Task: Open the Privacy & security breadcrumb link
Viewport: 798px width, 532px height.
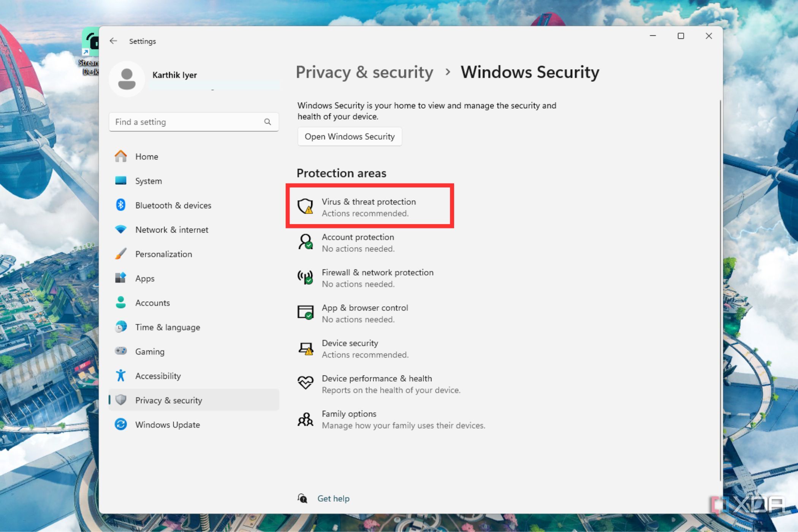Action: (364, 72)
